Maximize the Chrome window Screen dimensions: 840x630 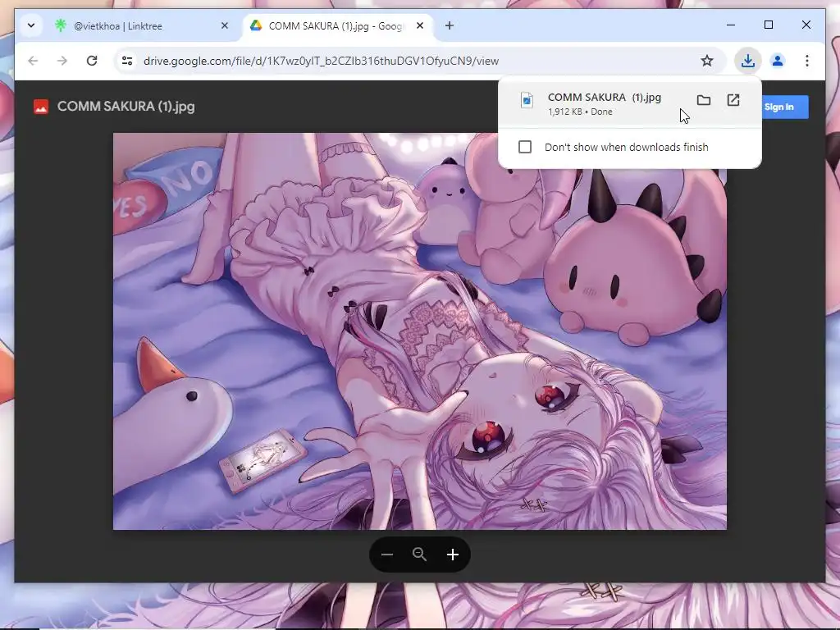(x=768, y=25)
